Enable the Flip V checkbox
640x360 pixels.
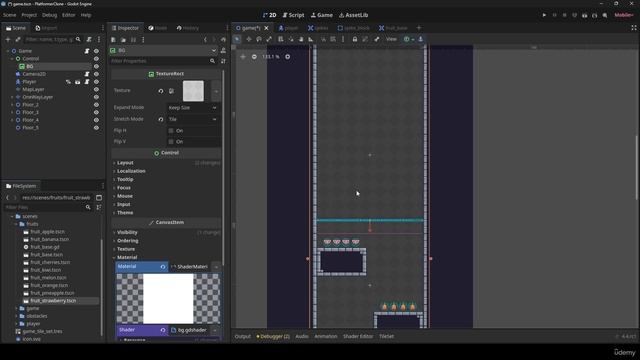pyautogui.click(x=171, y=142)
